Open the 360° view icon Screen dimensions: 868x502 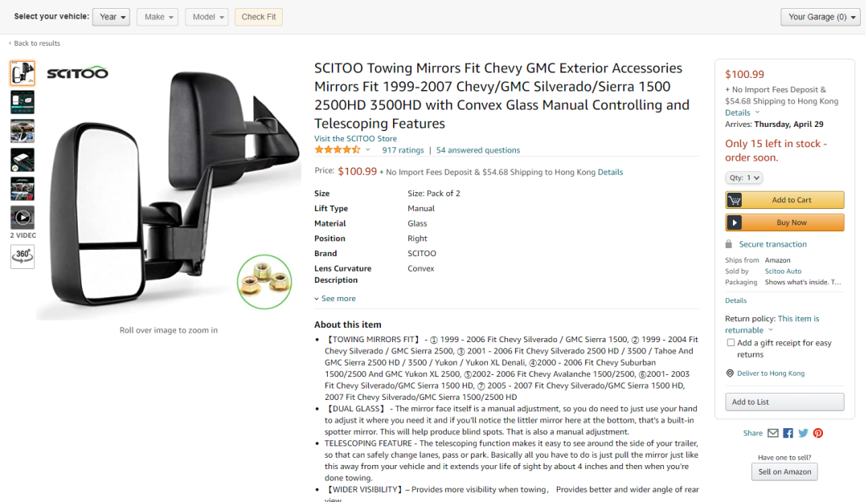click(x=23, y=257)
